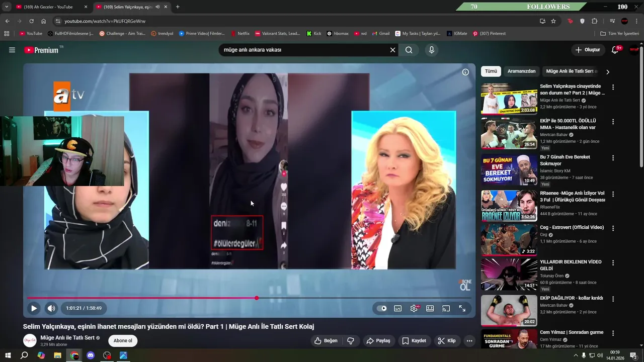Viewport: 644px width, 362px height.
Task: Bookmark this page with the star
Action: click(x=553, y=21)
